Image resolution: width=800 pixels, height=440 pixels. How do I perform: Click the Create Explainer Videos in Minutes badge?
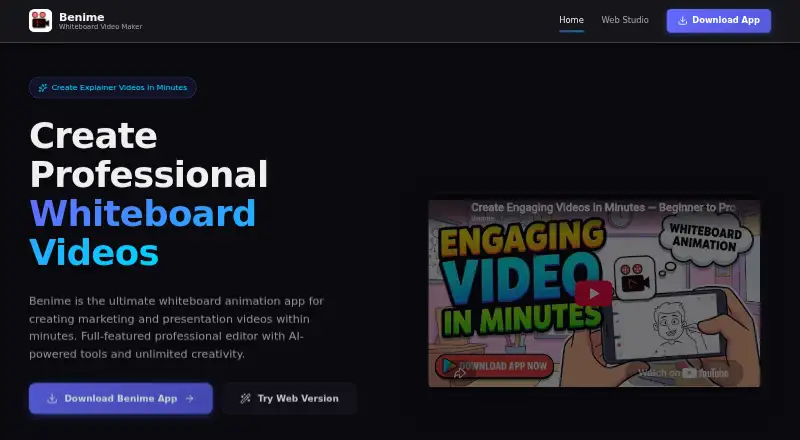[x=113, y=87]
